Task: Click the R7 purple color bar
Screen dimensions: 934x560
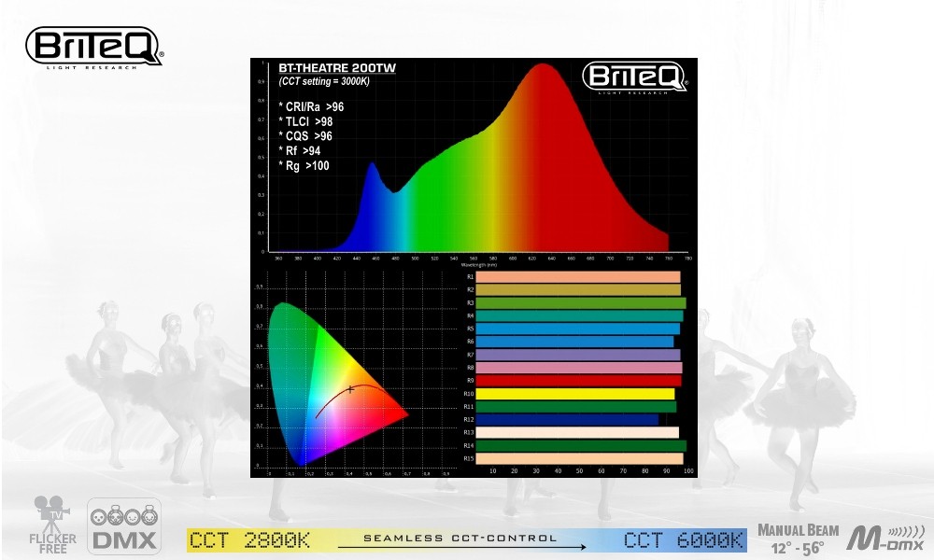Action: (578, 355)
